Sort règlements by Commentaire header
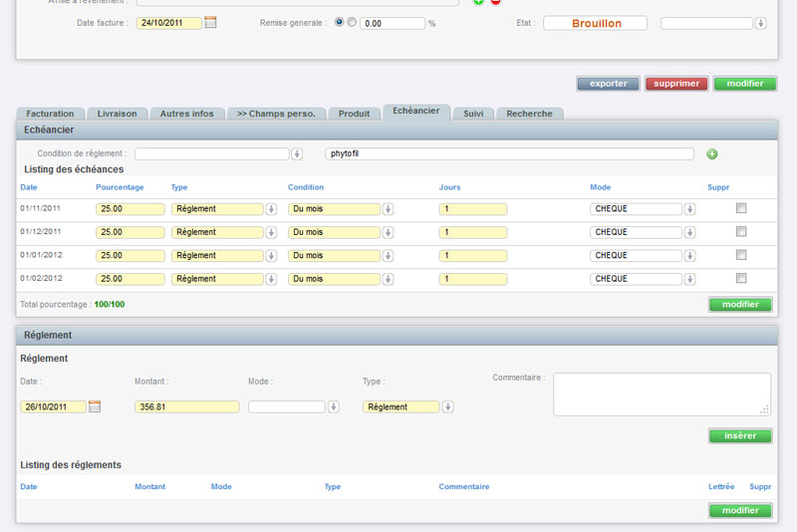This screenshot has height=532, width=797. 464,486
